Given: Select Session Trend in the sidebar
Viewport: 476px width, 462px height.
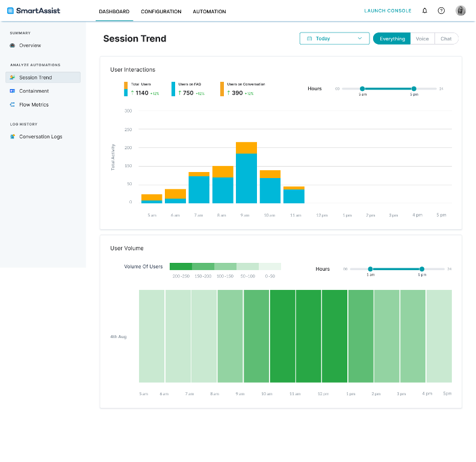Looking at the screenshot, I should pos(43,78).
